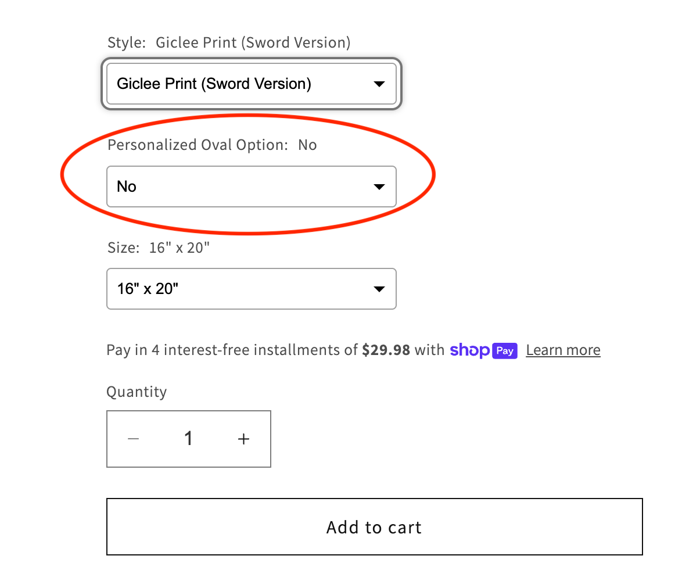Click the Size dropdown arrow icon
This screenshot has height=588, width=700.
coord(379,289)
